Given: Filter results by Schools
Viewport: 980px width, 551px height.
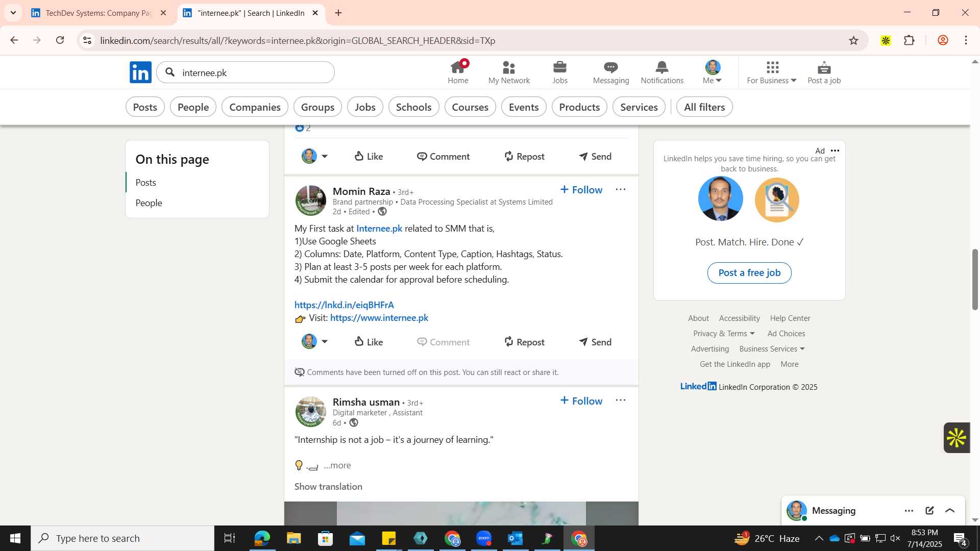Looking at the screenshot, I should [x=413, y=107].
